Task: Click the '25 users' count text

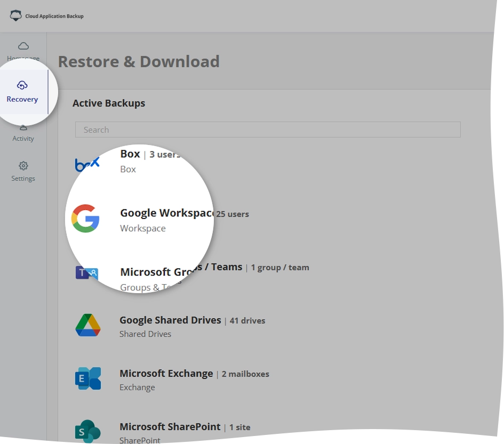Action: point(233,214)
